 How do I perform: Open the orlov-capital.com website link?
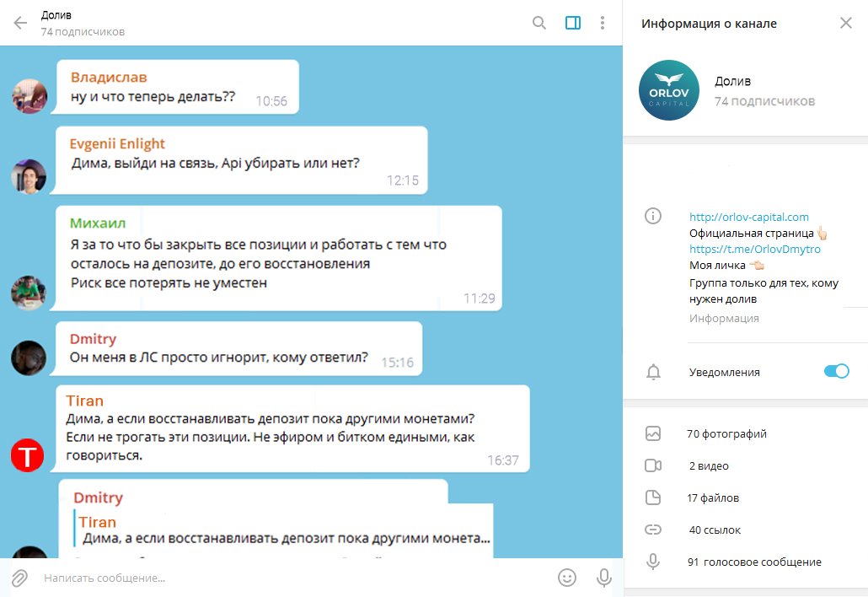pos(749,217)
